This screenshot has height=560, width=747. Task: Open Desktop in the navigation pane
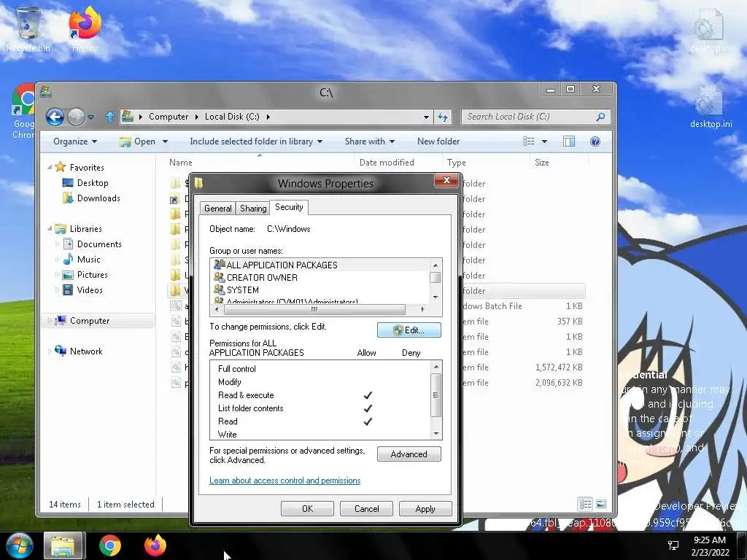click(x=85, y=183)
